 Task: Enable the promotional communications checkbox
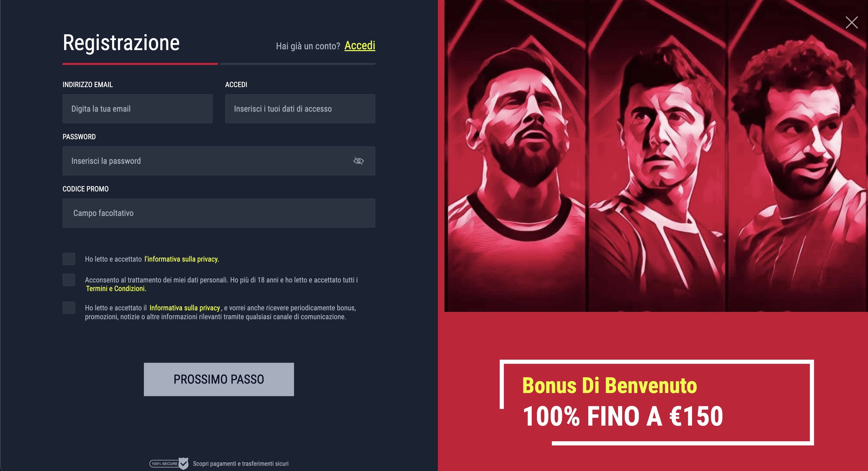coord(69,308)
